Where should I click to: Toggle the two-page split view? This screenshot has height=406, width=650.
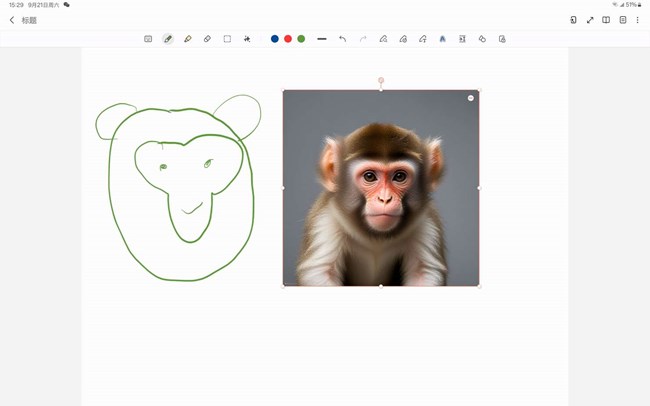[x=606, y=20]
